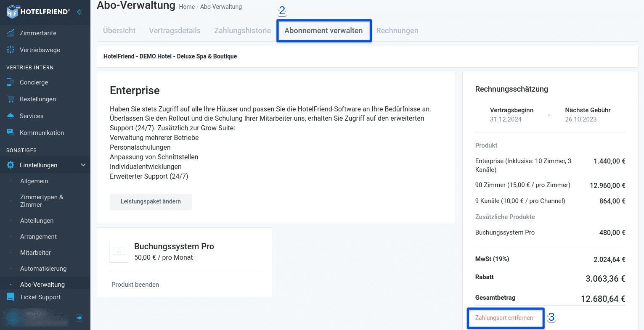This screenshot has width=644, height=330.
Task: Click the Abo-Verwaltung breadcrumb
Action: click(221, 7)
